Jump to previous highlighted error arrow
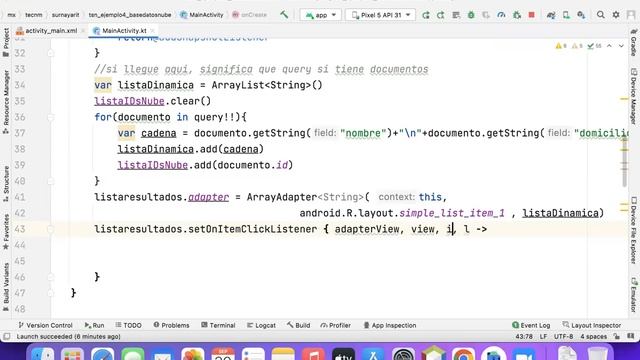640x360 pixels. click(609, 46)
